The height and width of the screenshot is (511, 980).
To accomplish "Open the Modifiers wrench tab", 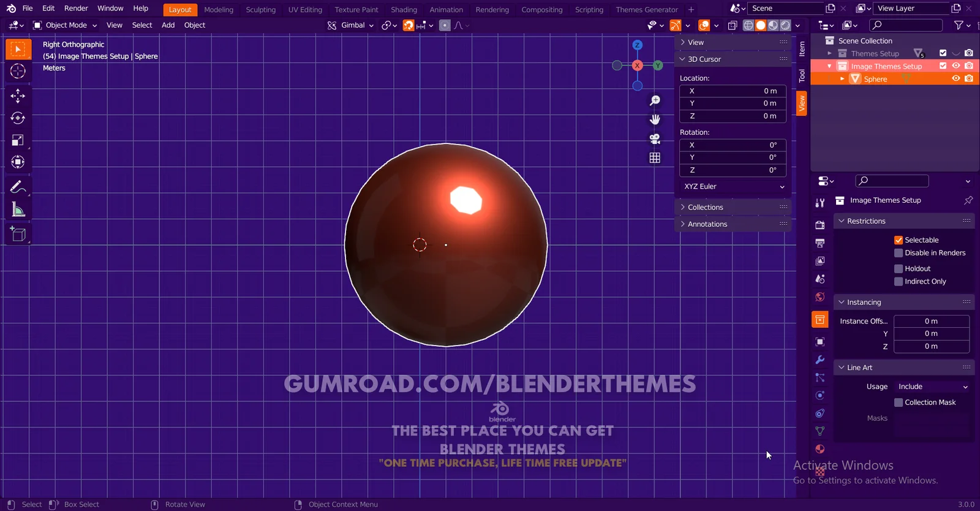I will click(820, 360).
